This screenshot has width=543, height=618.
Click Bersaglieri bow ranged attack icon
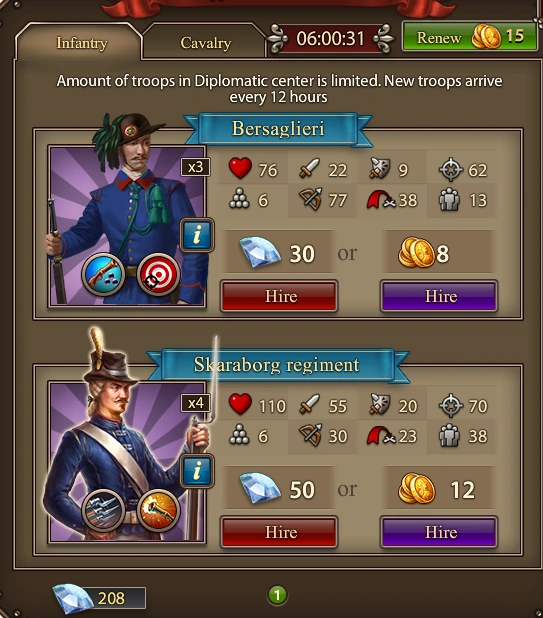tap(311, 199)
